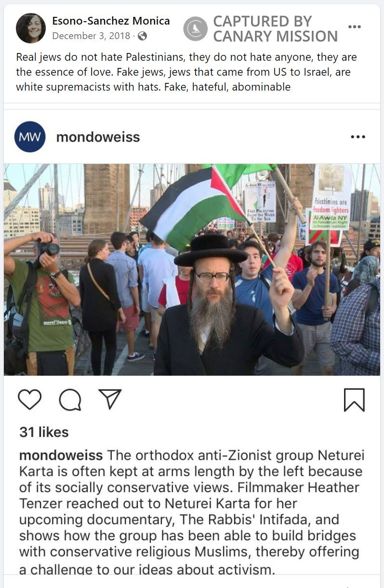Open the Brooklyn Bridge protest photo
This screenshot has width=384, height=588.
(192, 269)
